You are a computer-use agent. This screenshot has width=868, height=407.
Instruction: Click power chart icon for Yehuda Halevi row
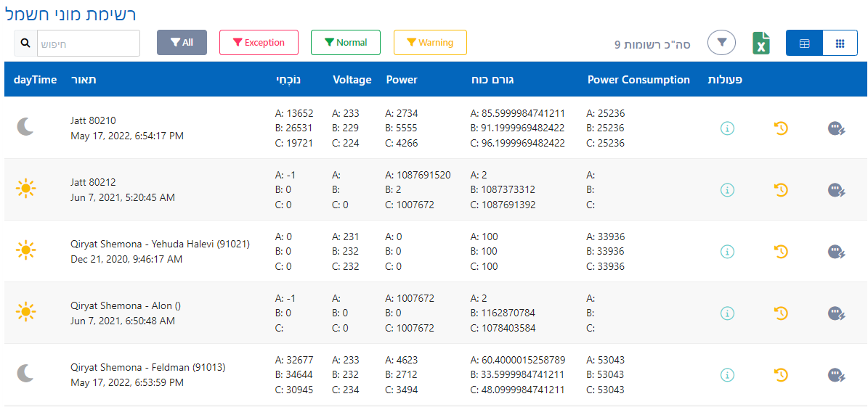point(835,252)
